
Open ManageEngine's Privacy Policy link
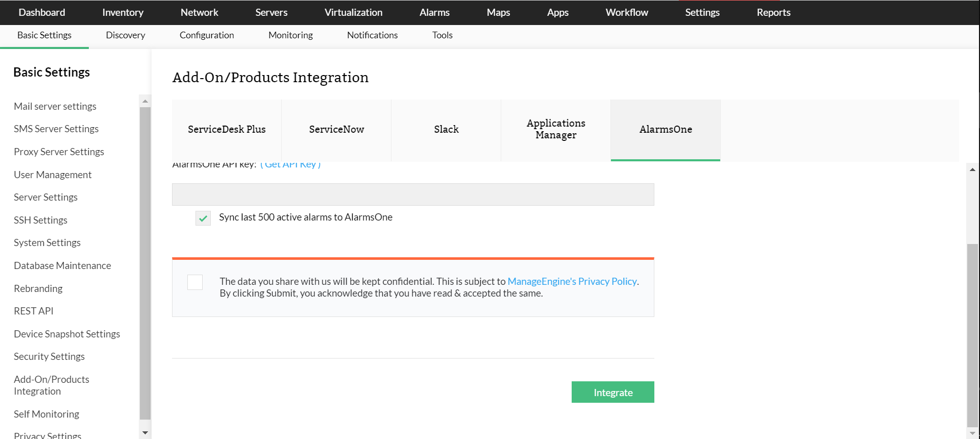(x=572, y=281)
